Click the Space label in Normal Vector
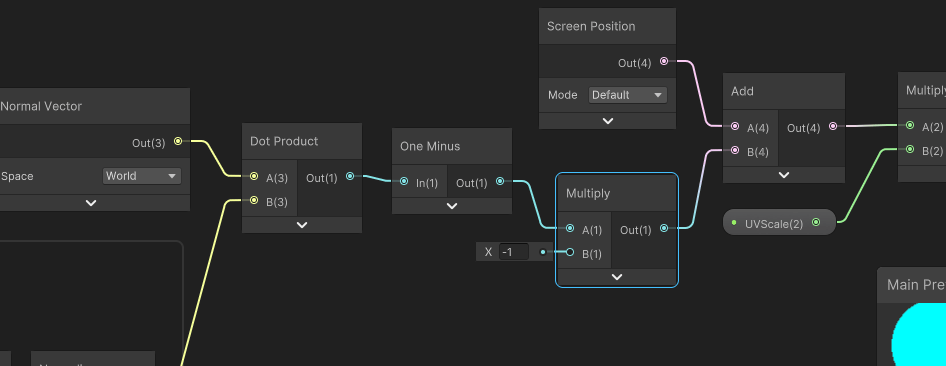946x366 pixels. 17,177
